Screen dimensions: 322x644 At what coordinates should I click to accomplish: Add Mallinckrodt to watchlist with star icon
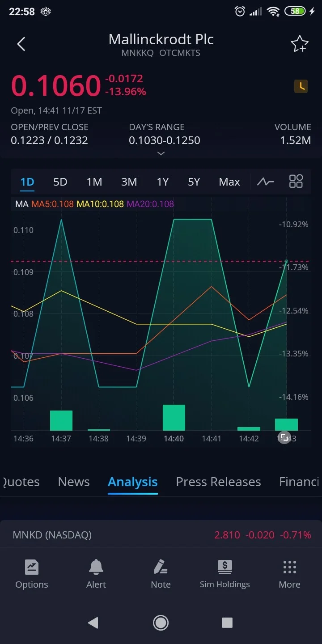pyautogui.click(x=299, y=44)
